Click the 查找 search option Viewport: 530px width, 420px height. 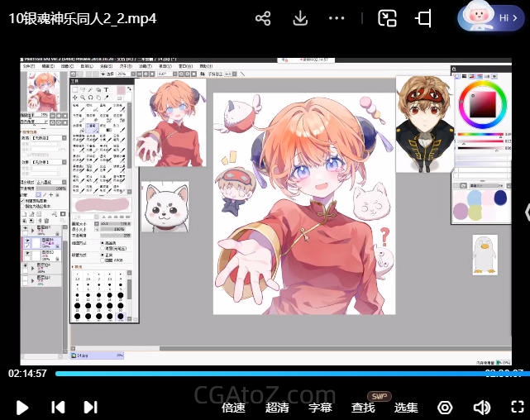click(x=363, y=408)
